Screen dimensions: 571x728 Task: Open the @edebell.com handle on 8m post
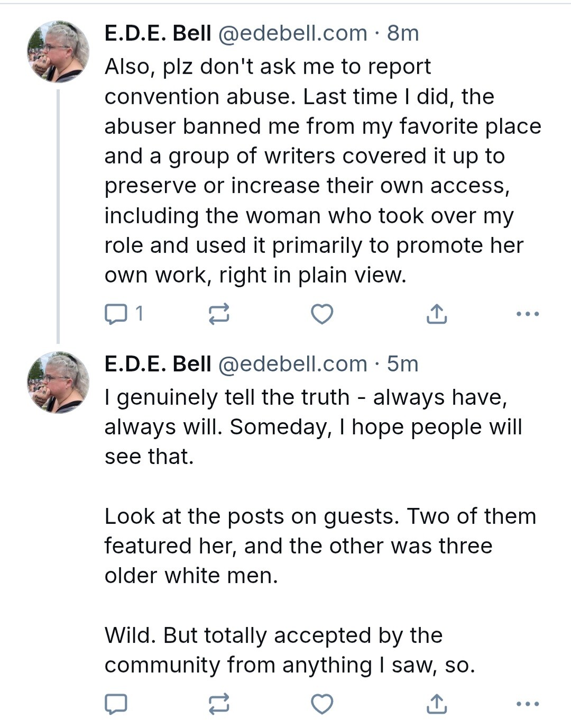click(292, 33)
